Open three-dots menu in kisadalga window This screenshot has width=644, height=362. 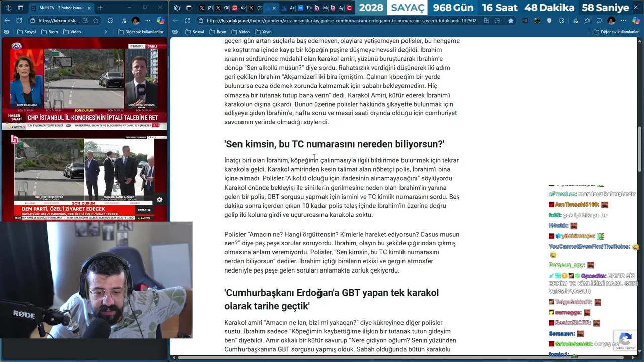point(624,20)
